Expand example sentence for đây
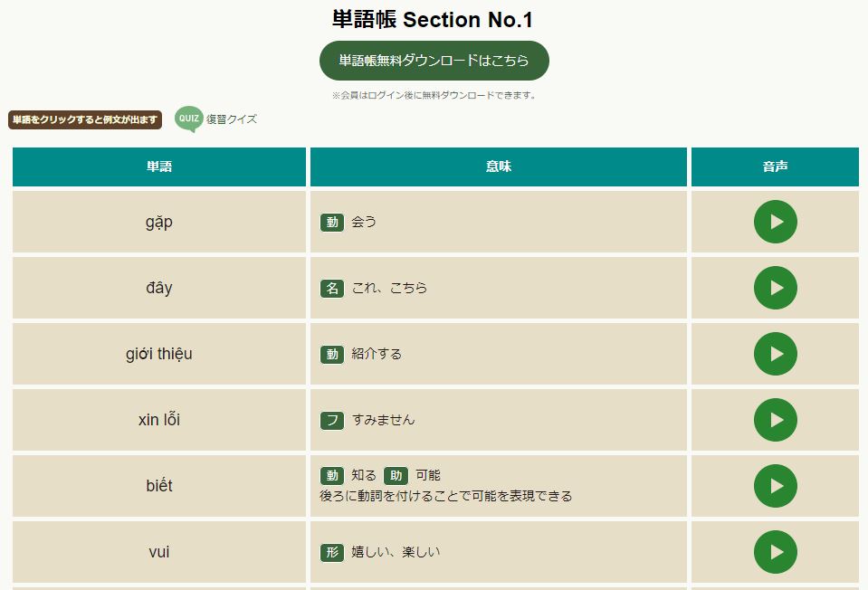Image resolution: width=868 pixels, height=590 pixels. pyautogui.click(x=159, y=288)
